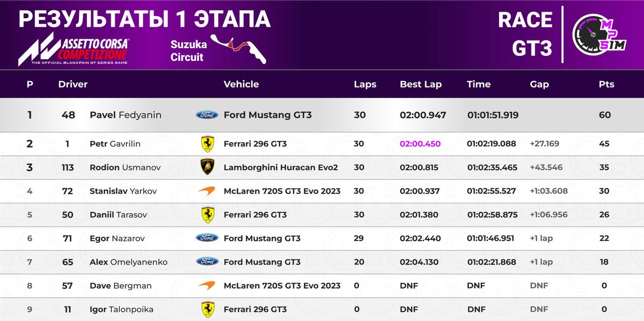
Task: Click Ferrari badge in Igor Talonpoika row
Action: pos(207,309)
